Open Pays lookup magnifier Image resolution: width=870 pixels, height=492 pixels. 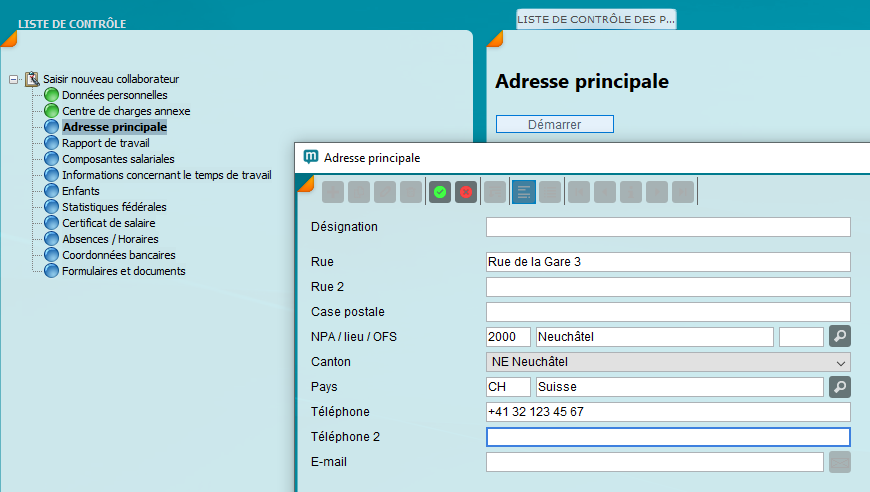click(840, 387)
